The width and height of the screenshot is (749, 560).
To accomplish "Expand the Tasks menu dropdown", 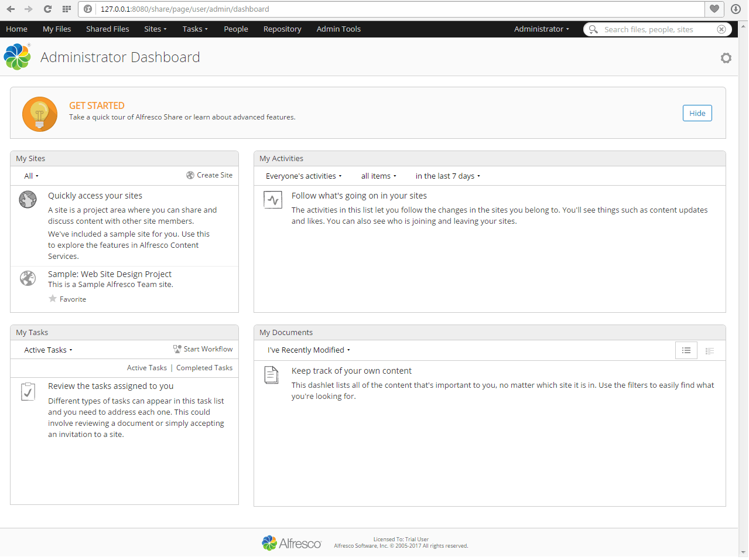I will tap(195, 29).
